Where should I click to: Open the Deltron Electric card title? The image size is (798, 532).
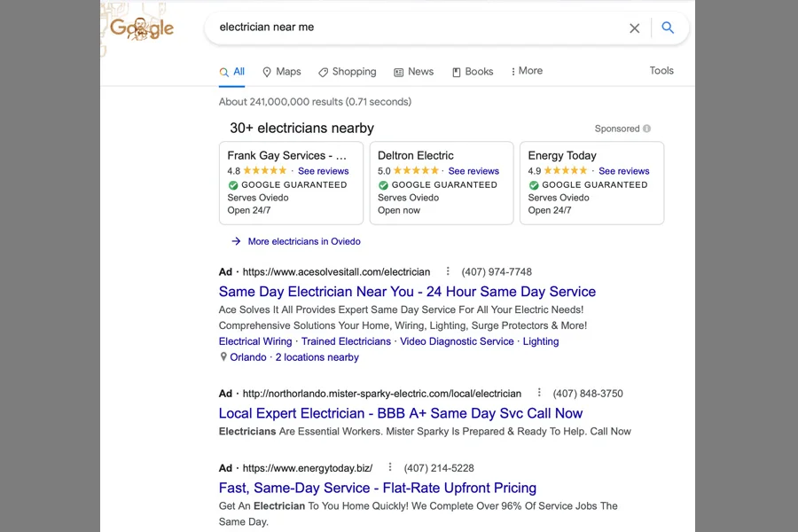[415, 155]
